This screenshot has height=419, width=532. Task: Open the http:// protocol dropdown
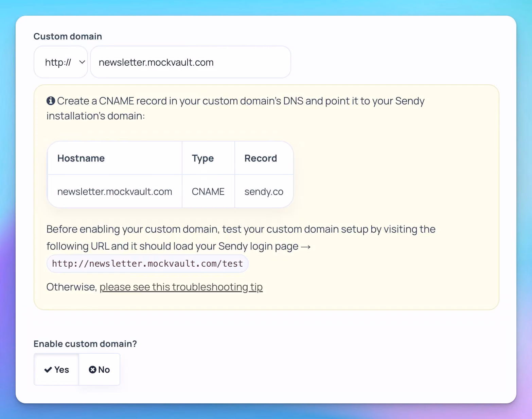(61, 62)
